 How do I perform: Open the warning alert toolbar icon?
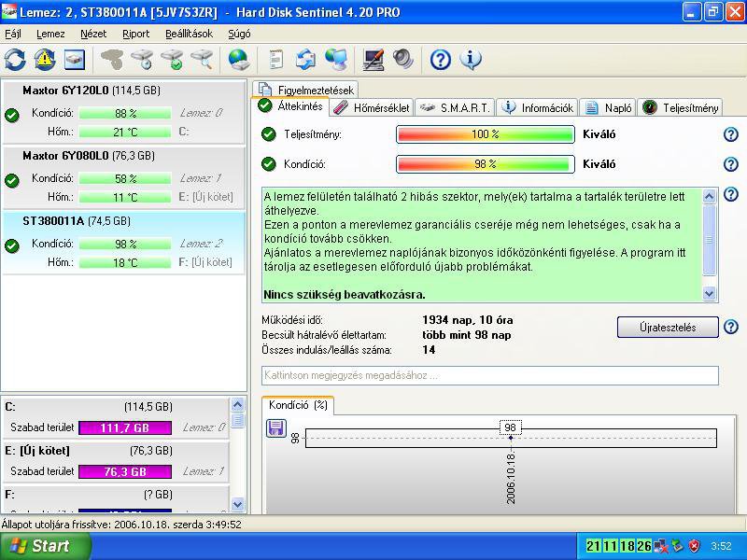pos(44,60)
